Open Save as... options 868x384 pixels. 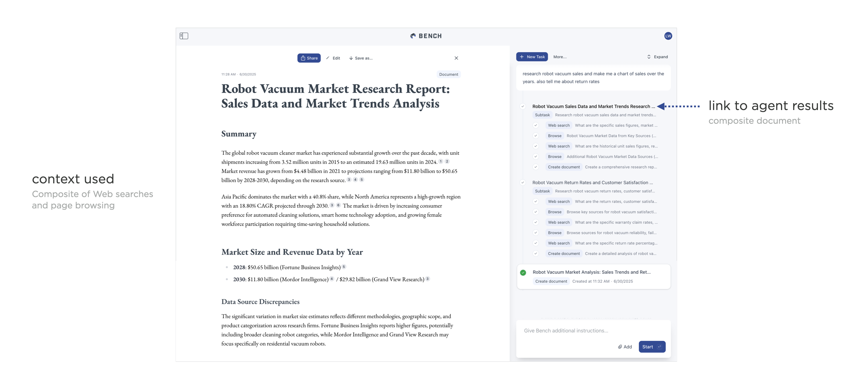tap(361, 58)
